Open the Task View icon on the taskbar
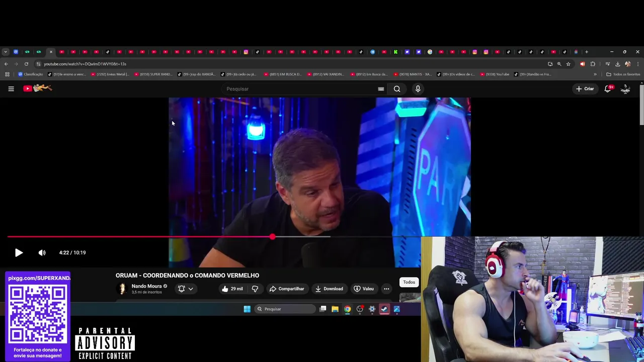644x362 pixels. (323, 309)
